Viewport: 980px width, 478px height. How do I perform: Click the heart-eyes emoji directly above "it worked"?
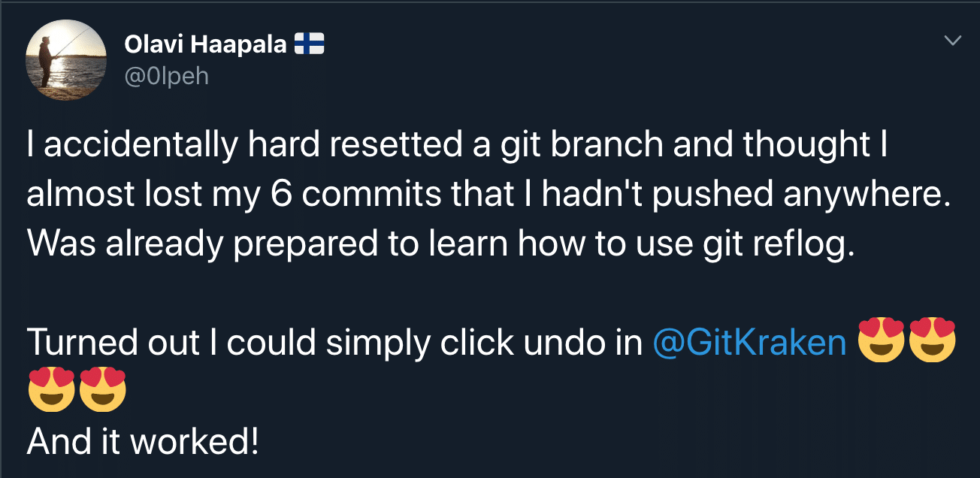pyautogui.click(x=102, y=391)
